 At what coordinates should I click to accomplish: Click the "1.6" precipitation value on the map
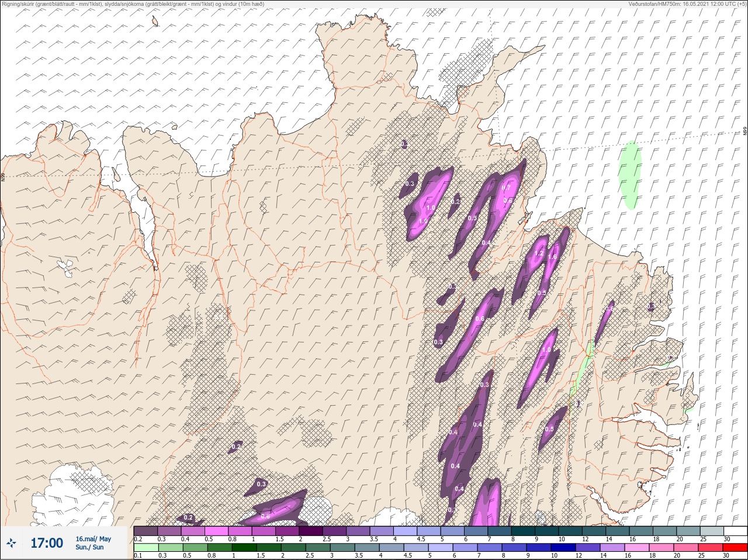click(552, 257)
